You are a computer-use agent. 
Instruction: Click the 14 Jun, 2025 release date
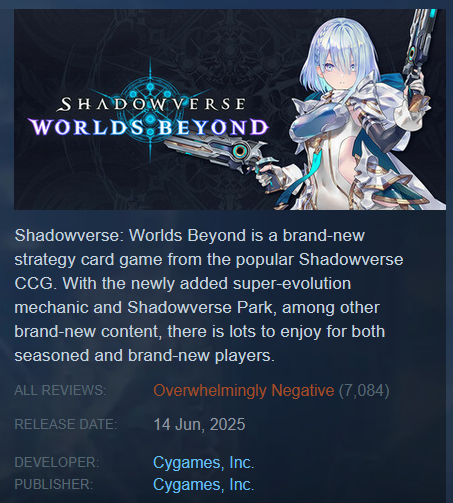coord(199,425)
